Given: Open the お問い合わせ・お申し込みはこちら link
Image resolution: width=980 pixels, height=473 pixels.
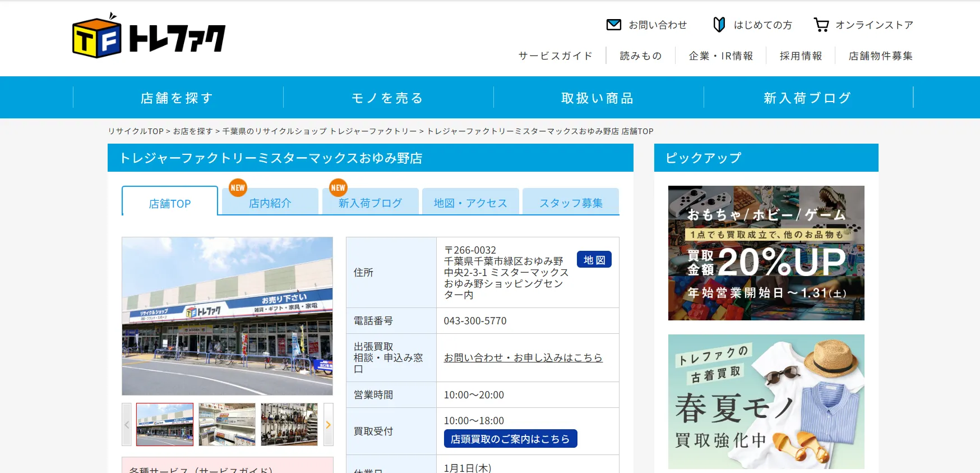Looking at the screenshot, I should coord(523,357).
